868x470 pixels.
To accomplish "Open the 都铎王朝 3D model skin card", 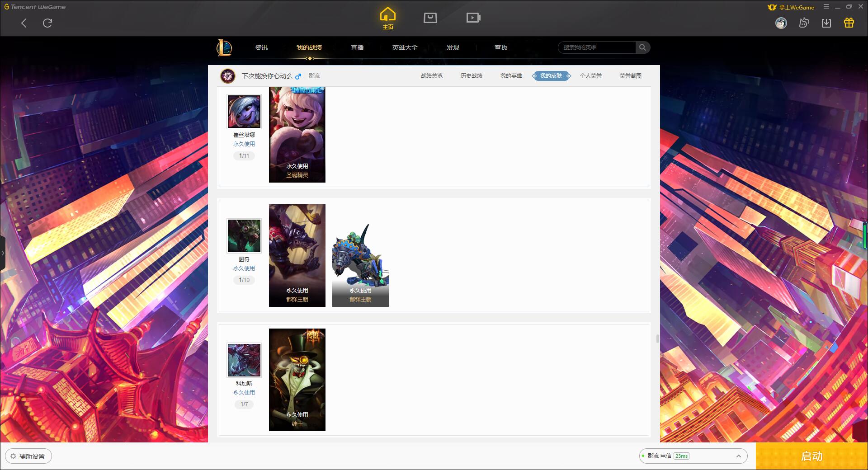I will click(x=360, y=255).
